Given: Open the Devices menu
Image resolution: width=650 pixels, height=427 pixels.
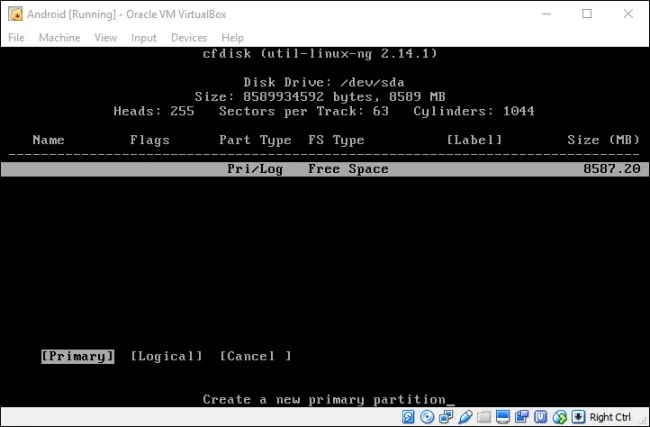Looking at the screenshot, I should click(x=189, y=38).
